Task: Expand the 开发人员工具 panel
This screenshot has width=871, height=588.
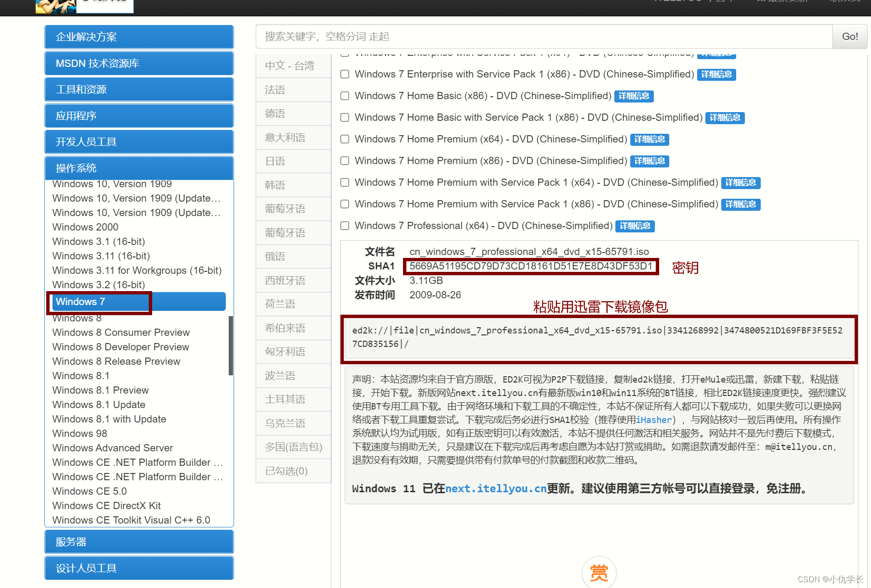Action: click(x=139, y=142)
